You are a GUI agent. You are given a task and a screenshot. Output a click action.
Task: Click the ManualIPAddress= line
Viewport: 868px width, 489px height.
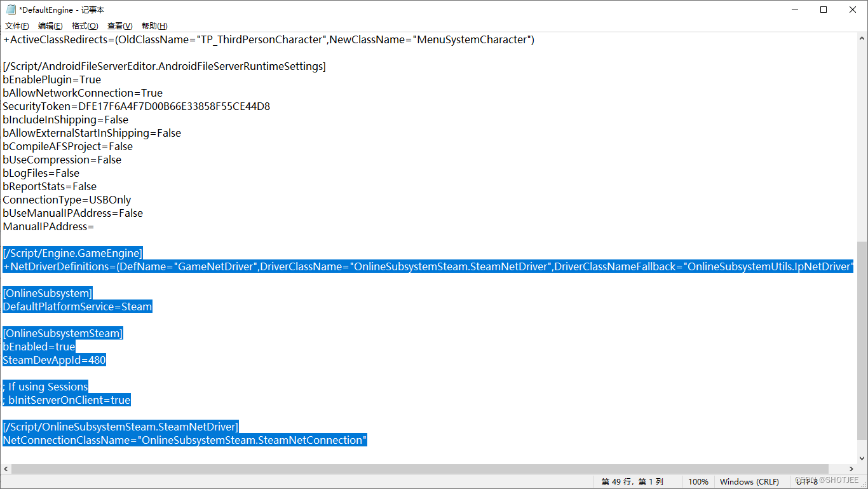[x=48, y=226]
